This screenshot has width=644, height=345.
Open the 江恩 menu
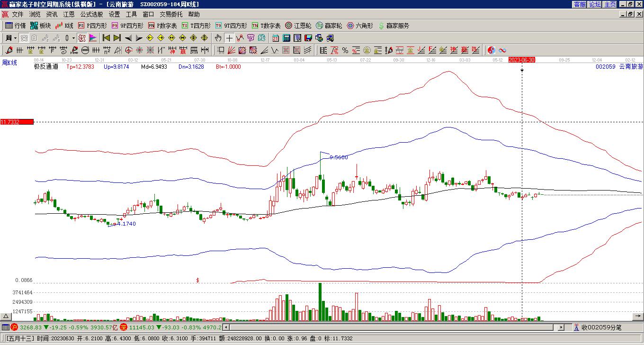point(69,15)
